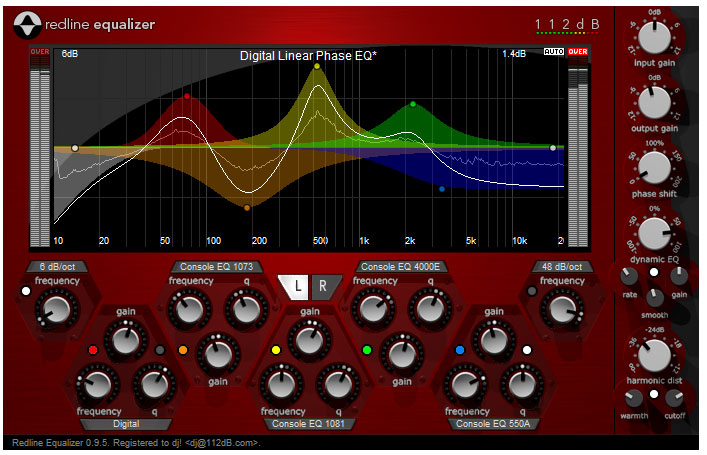Toggle the red band enable LED

(93, 350)
